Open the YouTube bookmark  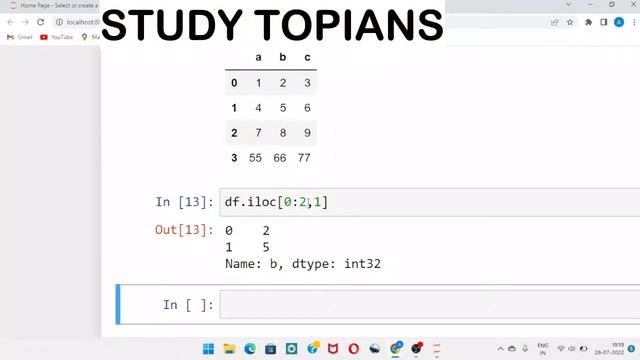[56, 37]
